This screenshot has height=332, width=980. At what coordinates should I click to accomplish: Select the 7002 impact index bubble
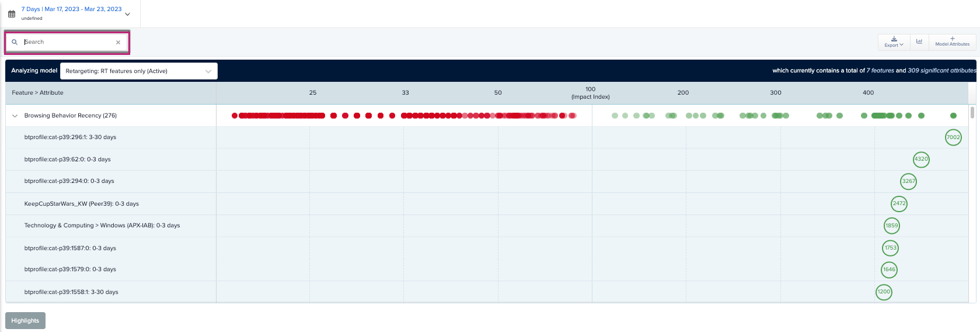[x=953, y=137]
